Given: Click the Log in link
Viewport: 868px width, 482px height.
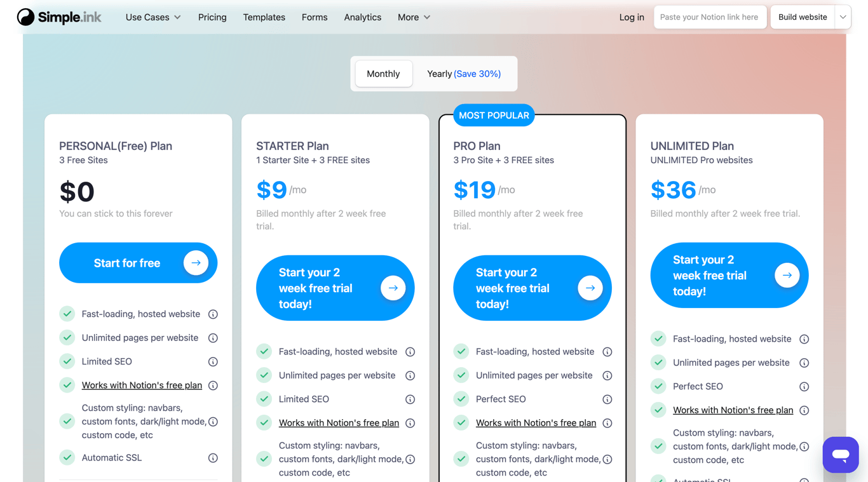Looking at the screenshot, I should [x=632, y=17].
